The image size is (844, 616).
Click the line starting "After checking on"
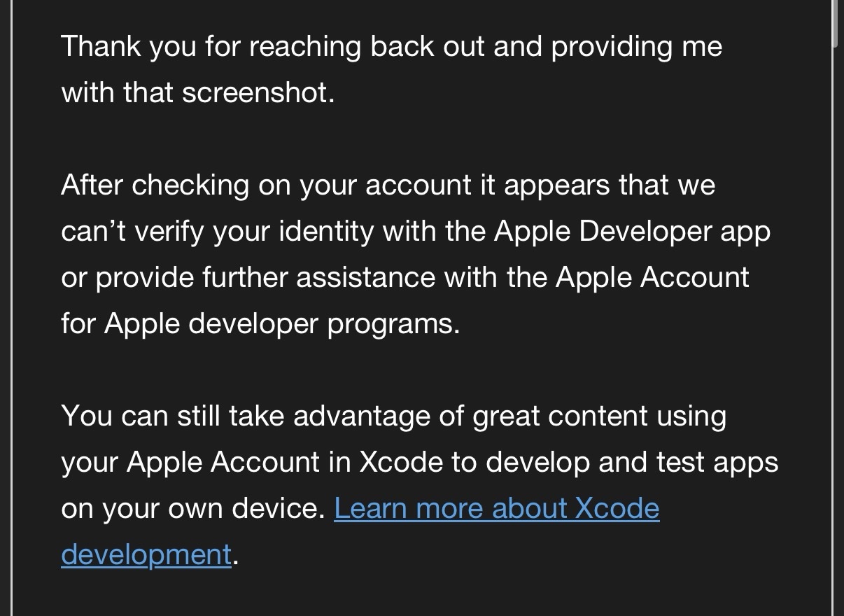pos(210,185)
